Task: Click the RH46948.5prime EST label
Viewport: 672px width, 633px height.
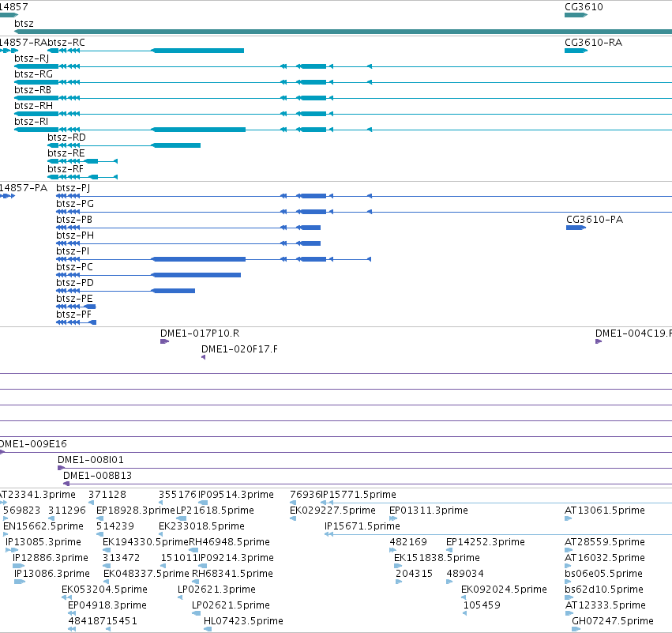Action: tap(229, 542)
